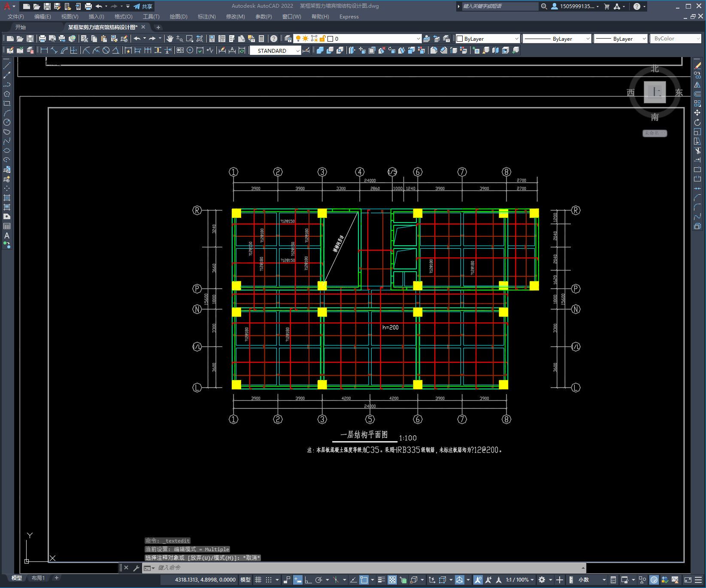Select the Line tool in draw toolbar
The image size is (706, 588).
coord(7,66)
